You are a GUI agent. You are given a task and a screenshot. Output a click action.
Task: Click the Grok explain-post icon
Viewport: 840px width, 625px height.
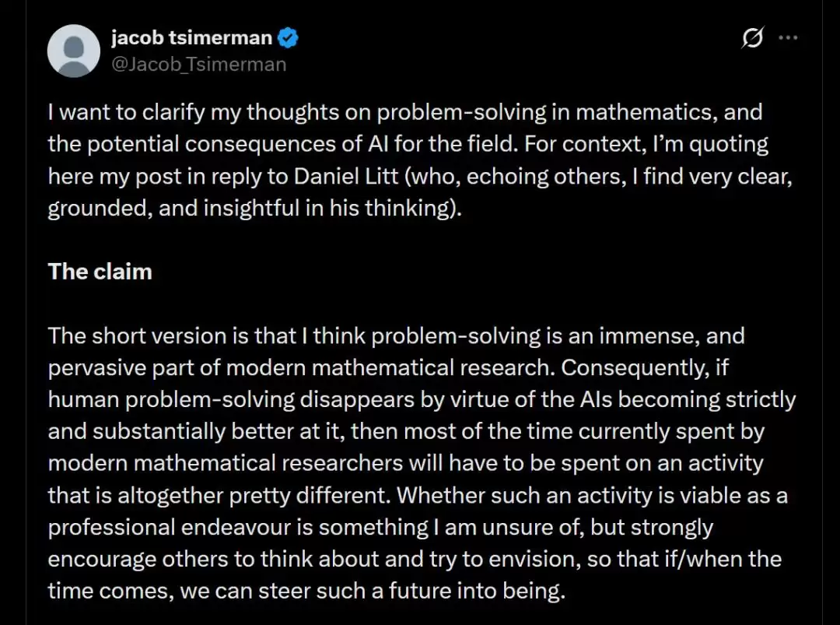[753, 37]
